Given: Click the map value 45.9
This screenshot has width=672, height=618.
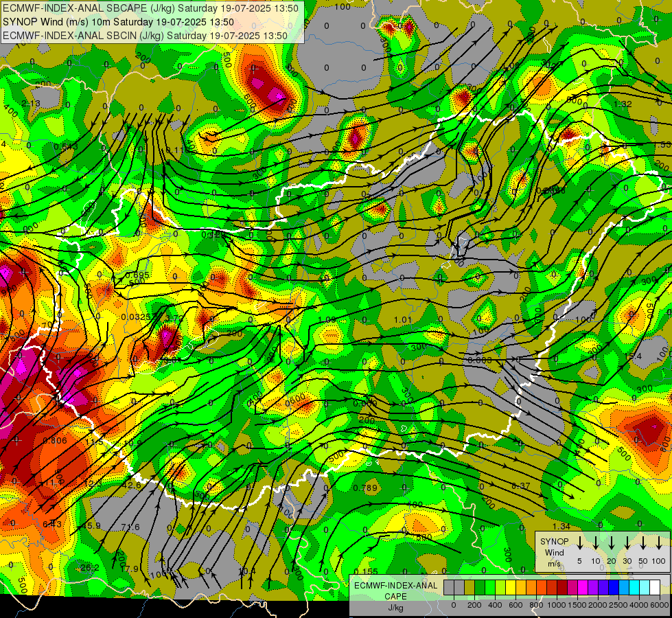Looking at the screenshot, I should tap(91, 525).
